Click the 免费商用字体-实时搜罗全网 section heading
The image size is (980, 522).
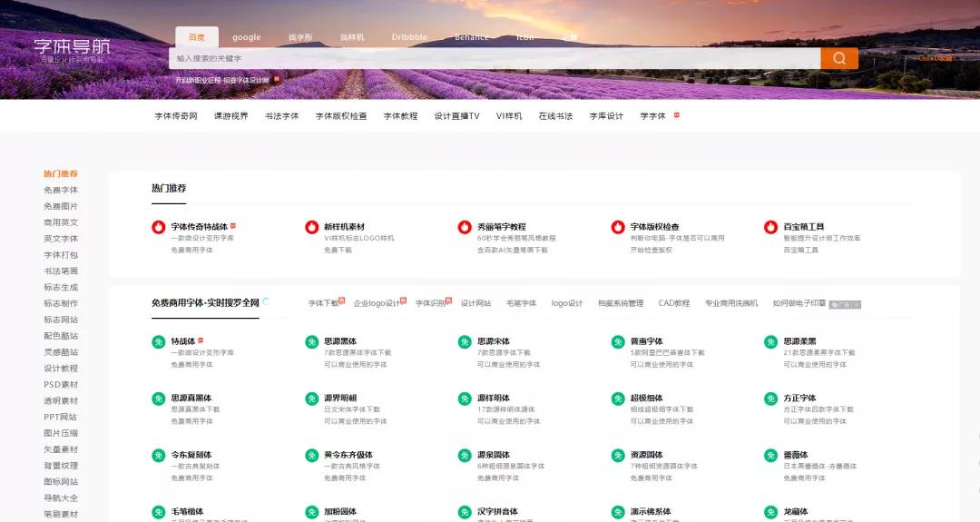205,302
